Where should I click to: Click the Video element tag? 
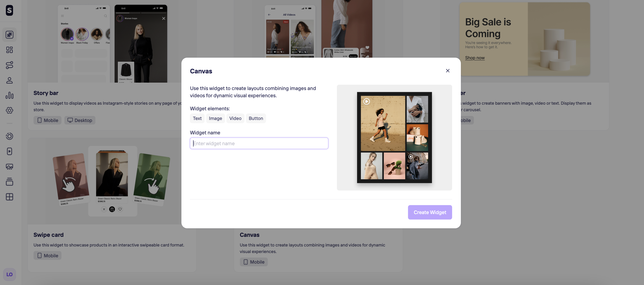click(x=235, y=118)
